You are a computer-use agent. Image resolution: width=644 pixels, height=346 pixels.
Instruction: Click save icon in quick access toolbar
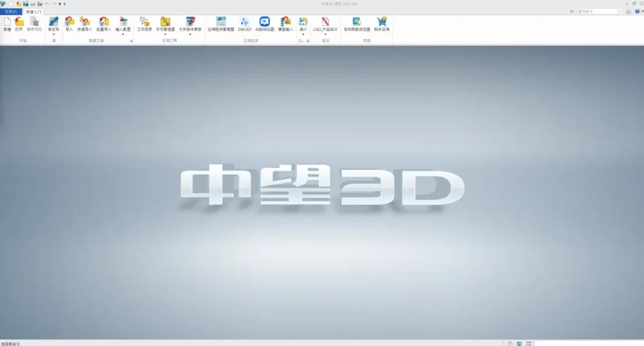pyautogui.click(x=25, y=4)
